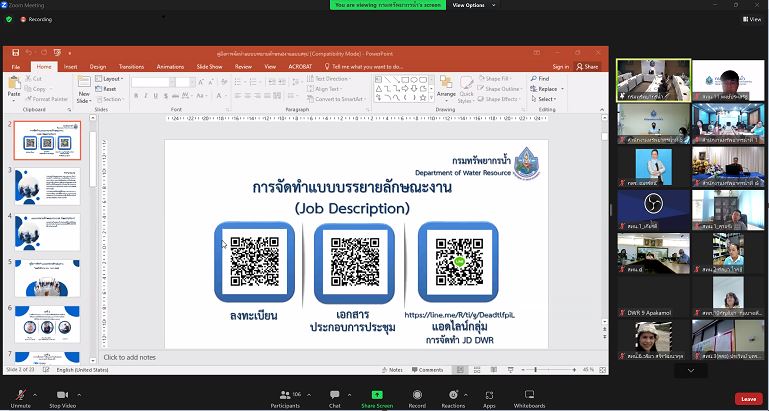Switch to the Design ribbon tab
The height and width of the screenshot is (411, 769).
pyautogui.click(x=98, y=67)
